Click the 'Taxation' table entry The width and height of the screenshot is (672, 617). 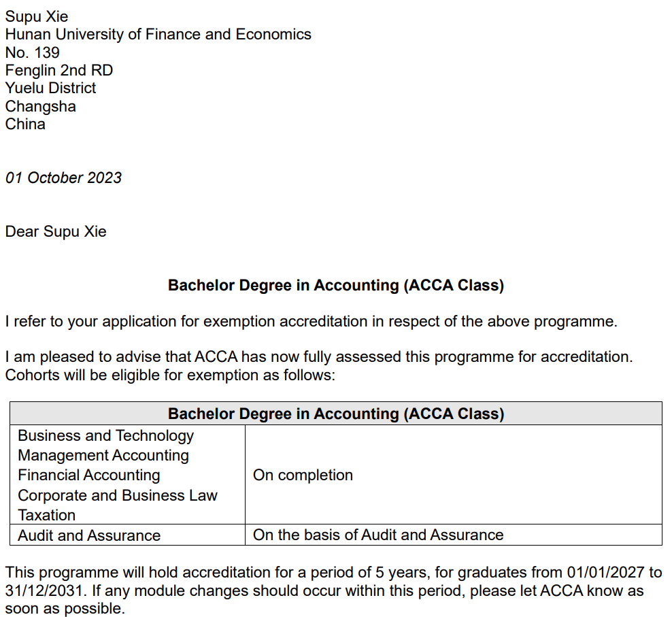click(x=47, y=515)
